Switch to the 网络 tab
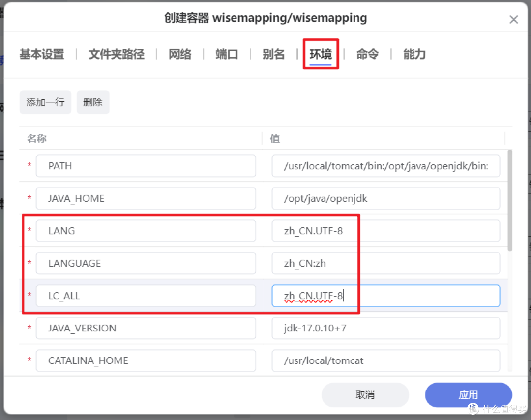Viewport: 531px width, 420px height. (x=180, y=54)
